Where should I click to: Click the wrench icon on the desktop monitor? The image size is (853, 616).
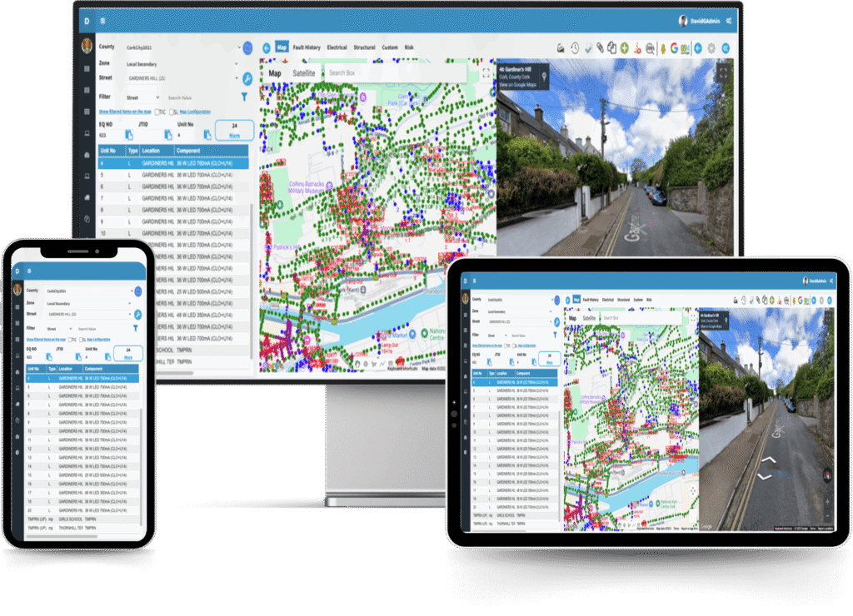point(247,79)
